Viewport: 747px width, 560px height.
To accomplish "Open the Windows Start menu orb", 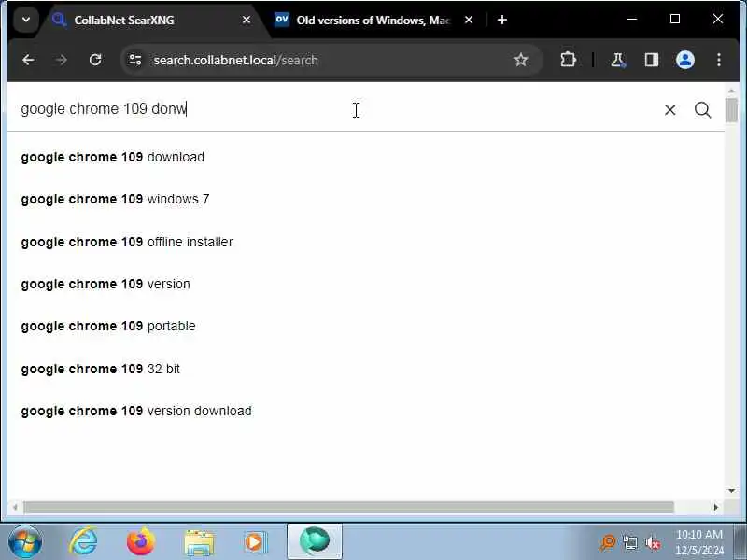I will click(x=25, y=542).
